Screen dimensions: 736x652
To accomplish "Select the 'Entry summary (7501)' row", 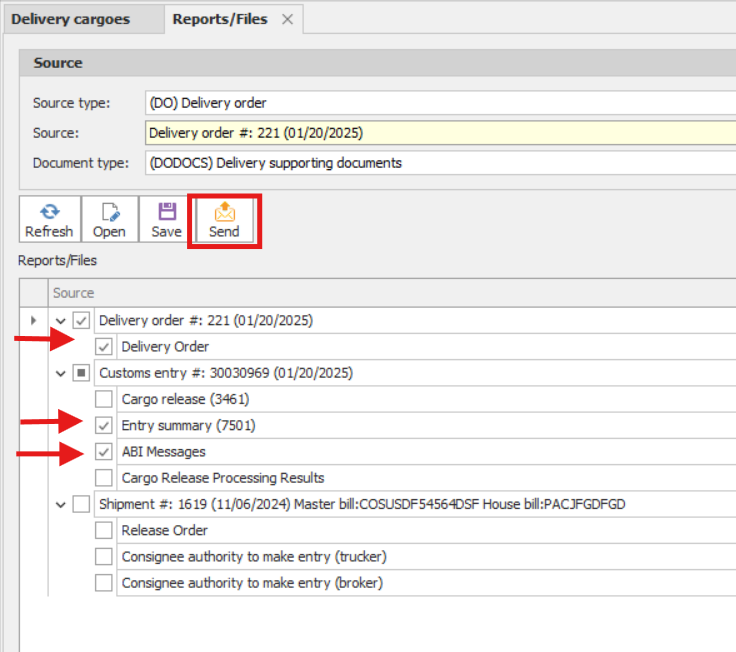I will click(x=426, y=426).
